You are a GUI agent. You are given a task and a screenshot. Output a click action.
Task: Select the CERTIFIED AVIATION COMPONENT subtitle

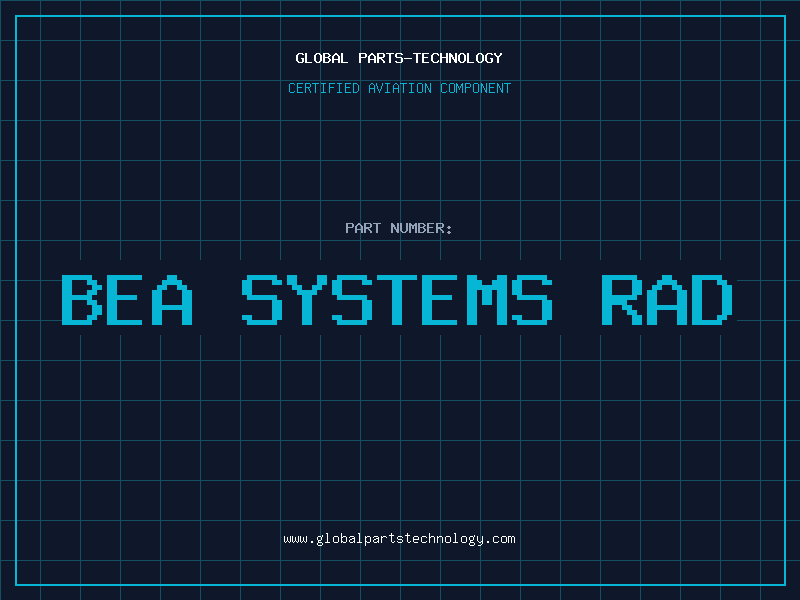(399, 88)
